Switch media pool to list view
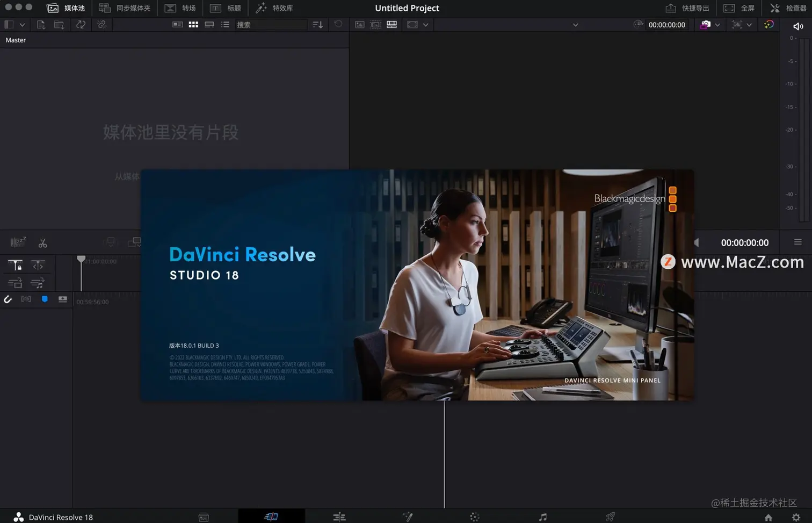 (x=225, y=25)
